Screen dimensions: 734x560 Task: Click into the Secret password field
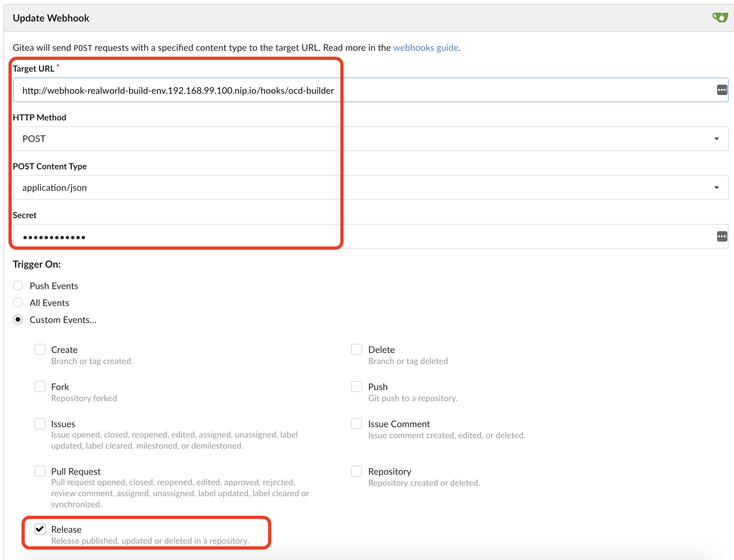(370, 236)
